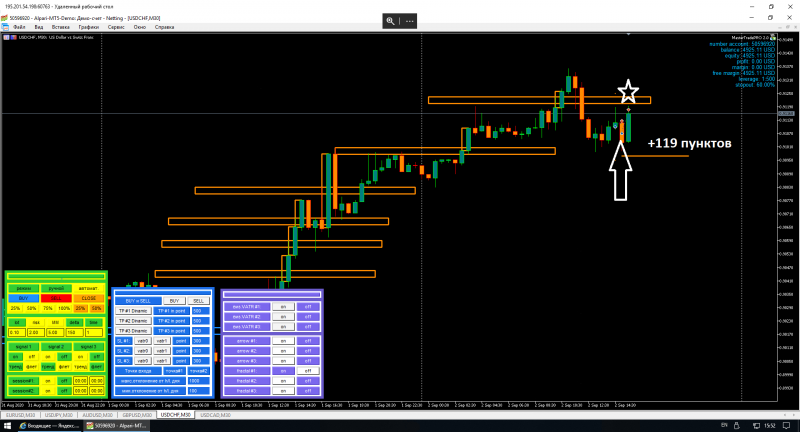
Task: Turn on arrow #1
Action: point(283,341)
